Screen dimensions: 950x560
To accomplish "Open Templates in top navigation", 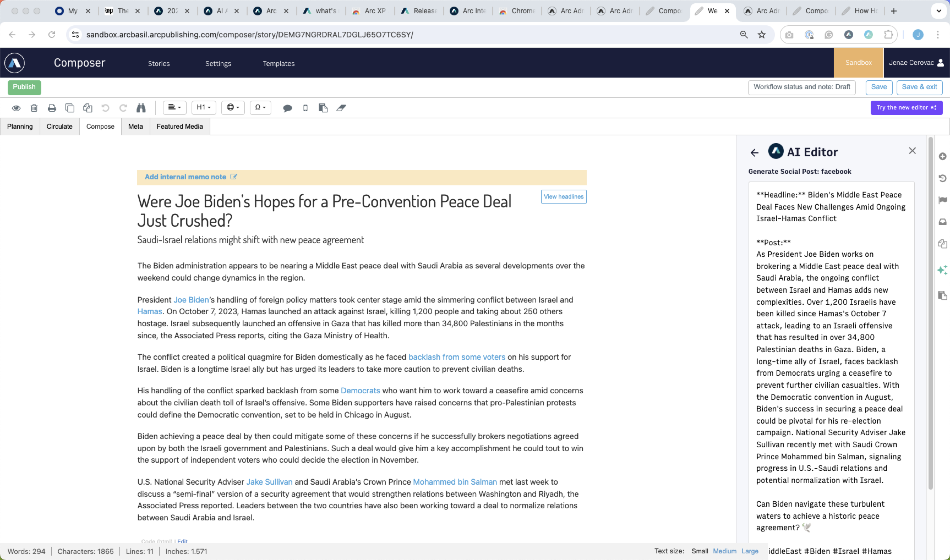I will pos(279,63).
